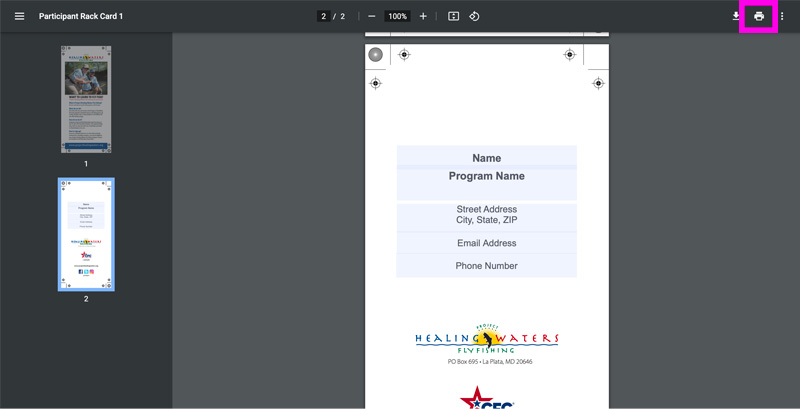Click the fit to page icon
This screenshot has height=409, width=800.
[454, 16]
